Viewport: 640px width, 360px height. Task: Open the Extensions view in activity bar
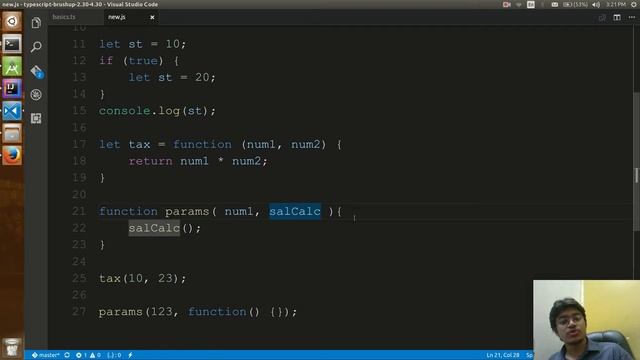pyautogui.click(x=36, y=118)
